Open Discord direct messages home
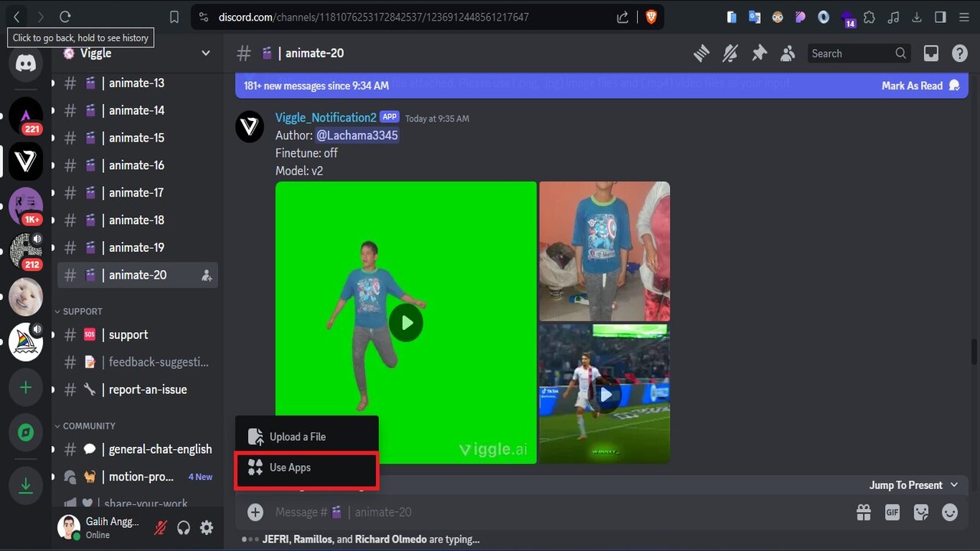This screenshot has height=551, width=980. click(x=26, y=64)
